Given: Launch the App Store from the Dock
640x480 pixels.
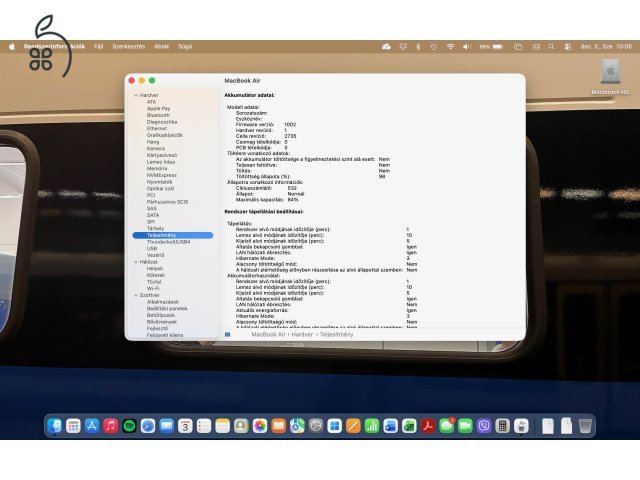Looking at the screenshot, I should pos(92,426).
